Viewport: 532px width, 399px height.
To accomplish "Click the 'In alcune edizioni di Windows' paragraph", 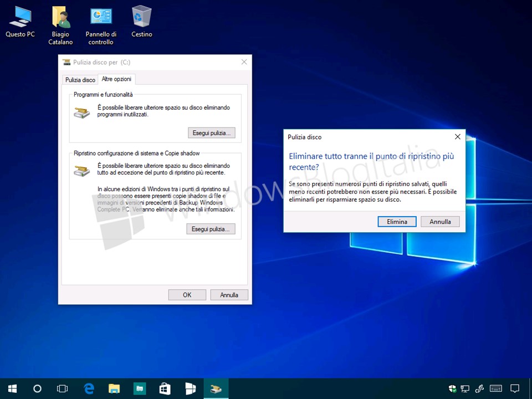I will click(x=166, y=199).
